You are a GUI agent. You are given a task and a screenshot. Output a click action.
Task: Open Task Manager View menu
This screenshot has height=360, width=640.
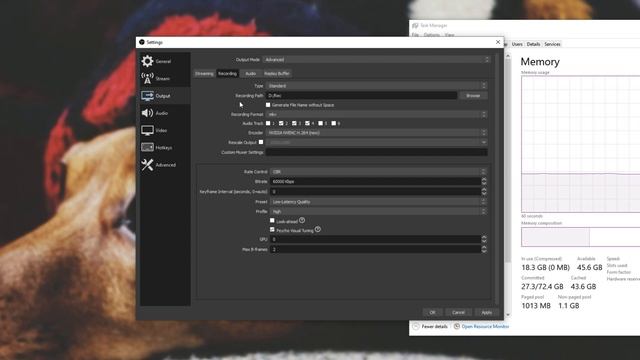[449, 35]
